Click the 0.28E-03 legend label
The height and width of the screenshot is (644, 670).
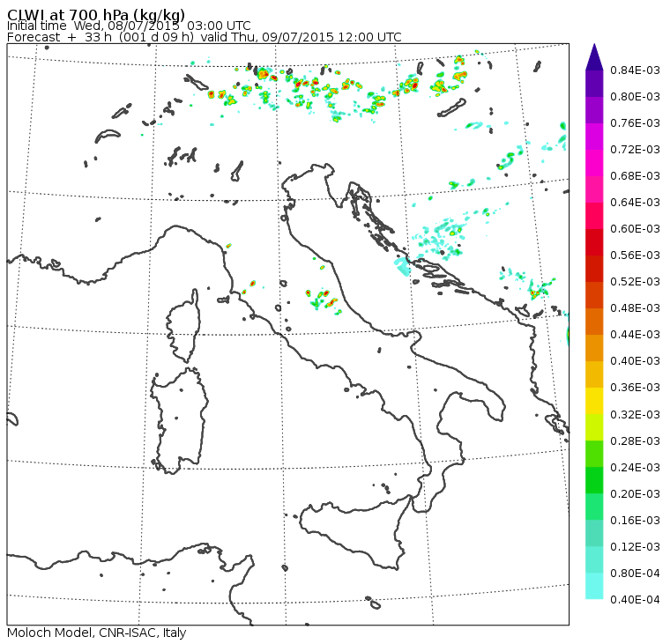point(635,441)
